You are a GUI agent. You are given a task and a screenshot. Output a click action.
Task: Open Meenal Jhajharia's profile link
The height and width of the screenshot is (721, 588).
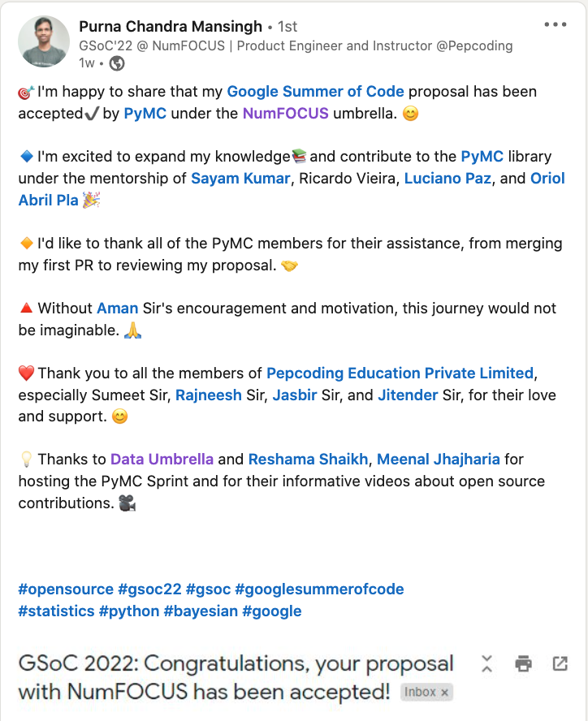point(439,460)
